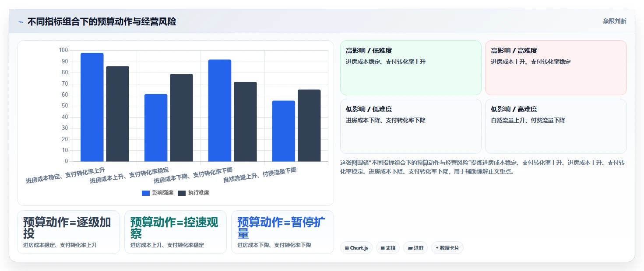644x271 pixels.
Task: Click the dark bar for 进房成本上升、支付转化率稳定
Action: tap(182, 118)
